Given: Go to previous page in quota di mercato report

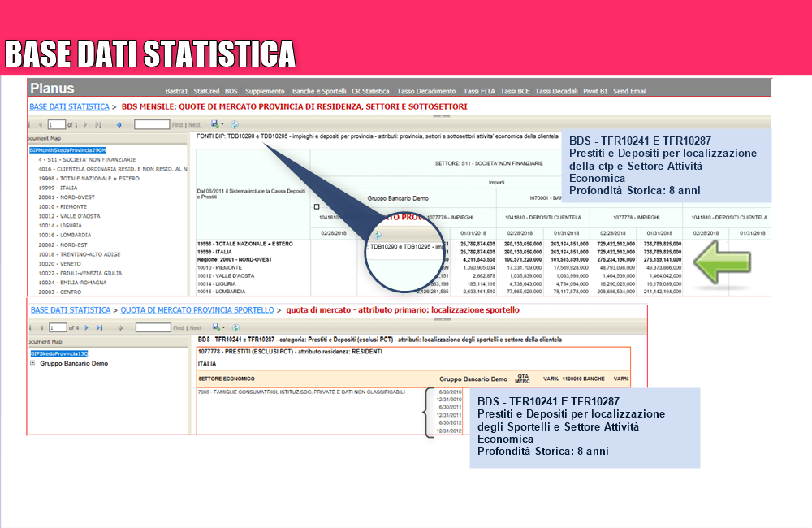Looking at the screenshot, I should click(41, 328).
